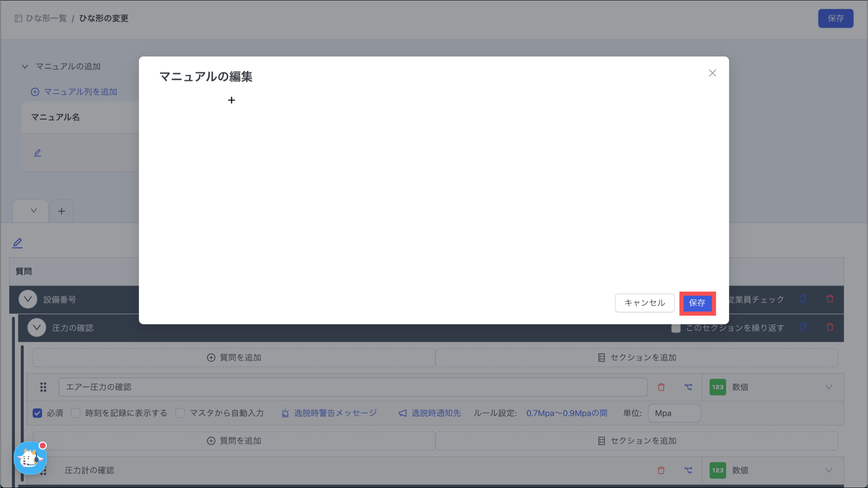Duplicate the 設備番号 section with copy icon
The image size is (868, 488).
click(x=803, y=299)
